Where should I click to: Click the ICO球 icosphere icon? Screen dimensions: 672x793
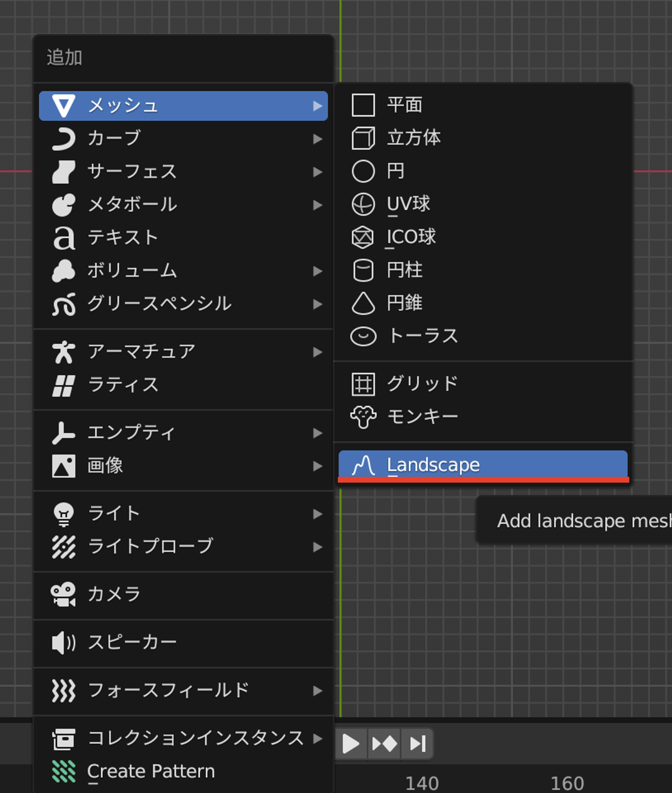pyautogui.click(x=362, y=237)
